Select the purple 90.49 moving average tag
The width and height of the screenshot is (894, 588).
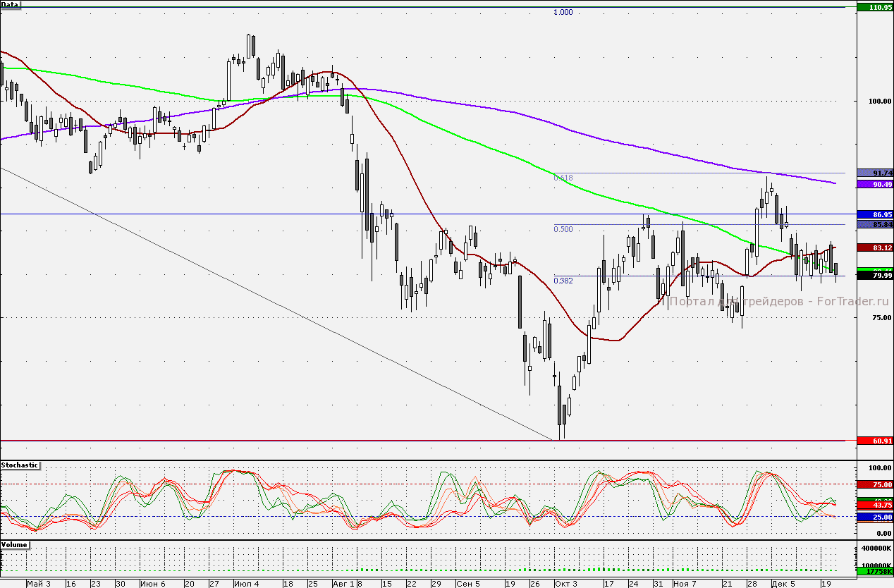874,184
